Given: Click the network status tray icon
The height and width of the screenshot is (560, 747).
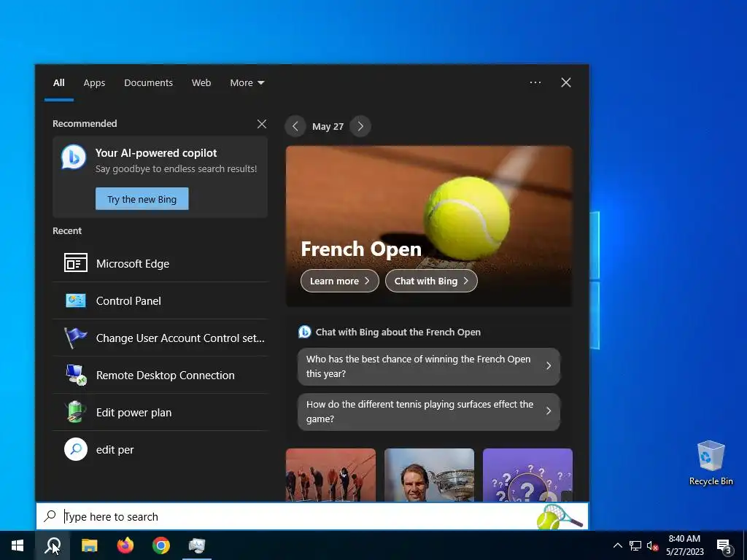Looking at the screenshot, I should [x=635, y=545].
